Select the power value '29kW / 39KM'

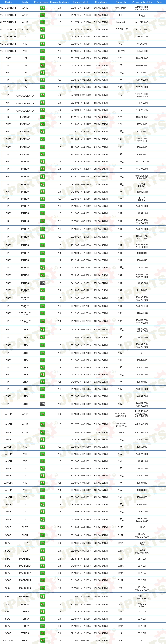point(101,313)
